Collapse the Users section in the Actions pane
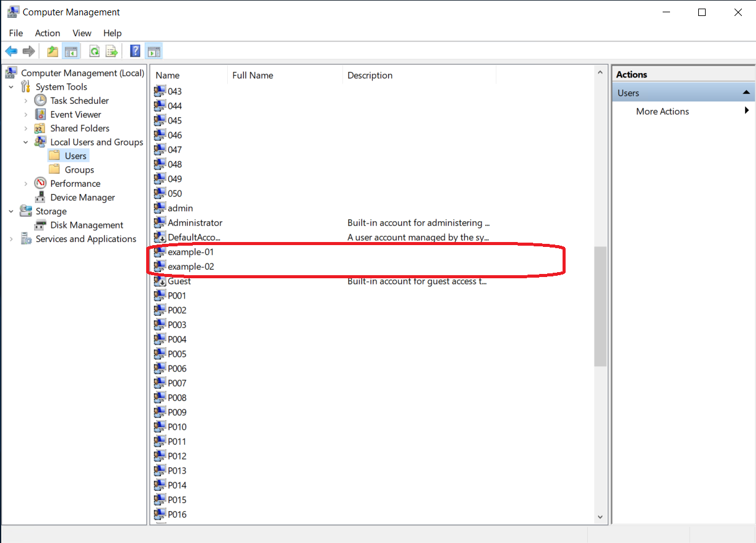The width and height of the screenshot is (756, 543). [x=746, y=92]
